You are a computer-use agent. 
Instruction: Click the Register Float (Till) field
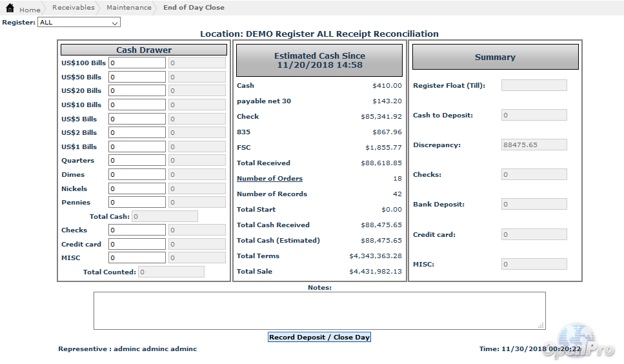(x=534, y=86)
